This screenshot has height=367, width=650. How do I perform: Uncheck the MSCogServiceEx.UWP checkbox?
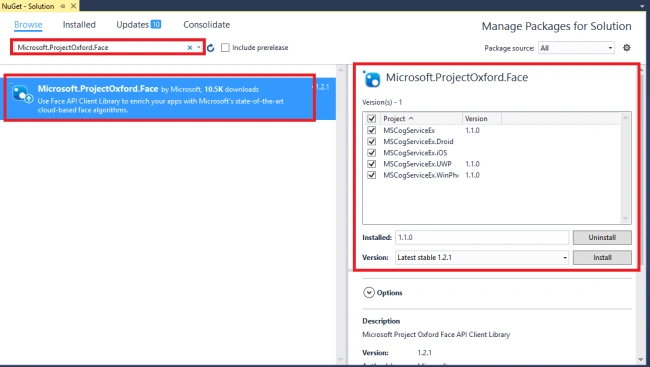click(371, 164)
